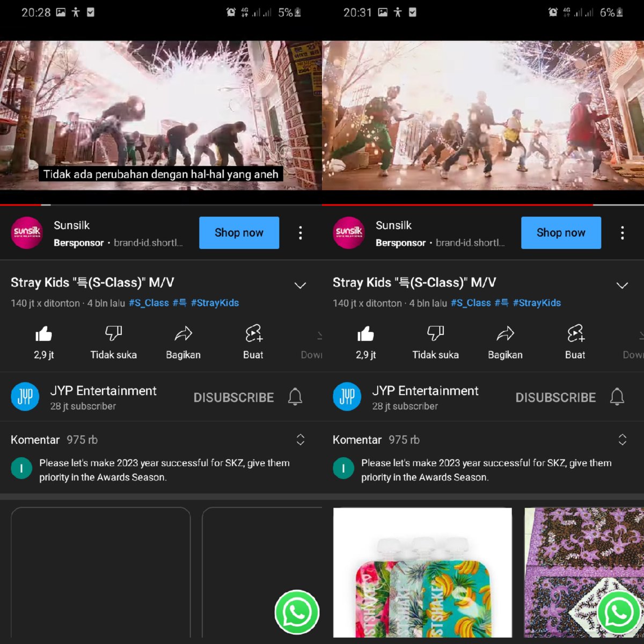Screen dimensions: 644x644
Task: Tap Shop now in right screenshot
Action: click(561, 233)
